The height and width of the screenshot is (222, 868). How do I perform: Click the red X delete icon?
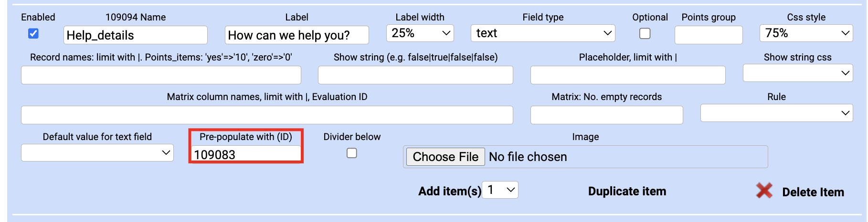point(764,191)
